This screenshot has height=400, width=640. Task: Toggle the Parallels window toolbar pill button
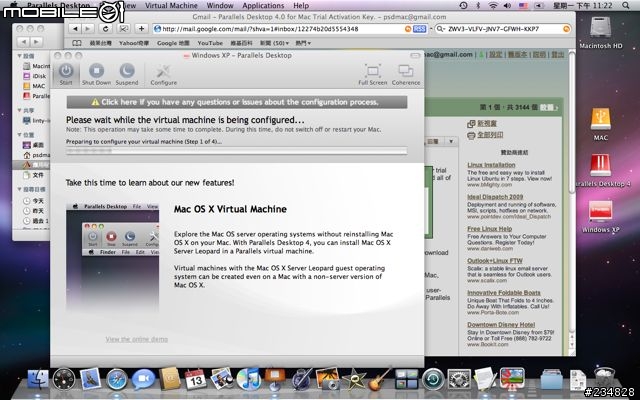pyautogui.click(x=415, y=56)
